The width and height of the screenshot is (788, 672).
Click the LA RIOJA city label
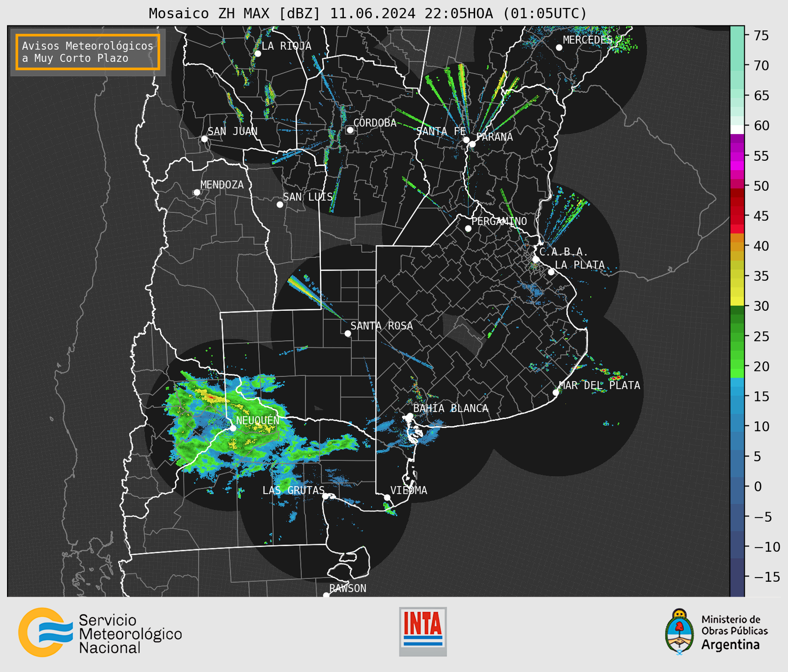click(x=286, y=46)
